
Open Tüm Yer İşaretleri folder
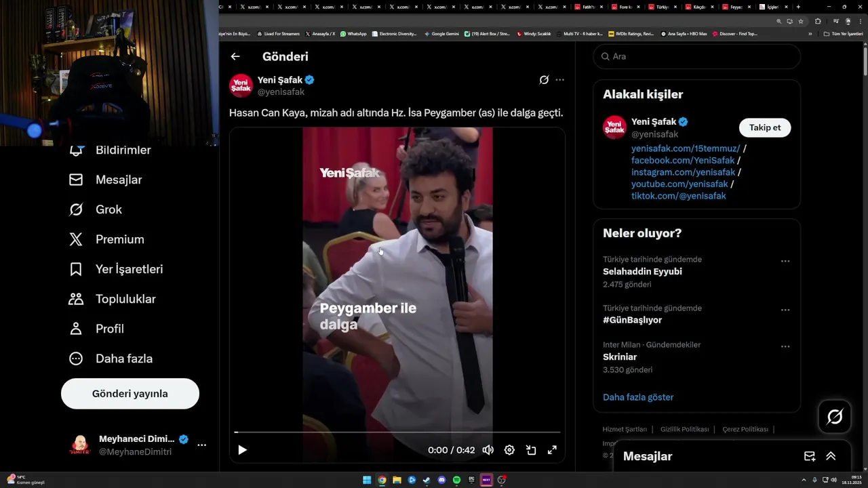[843, 34]
